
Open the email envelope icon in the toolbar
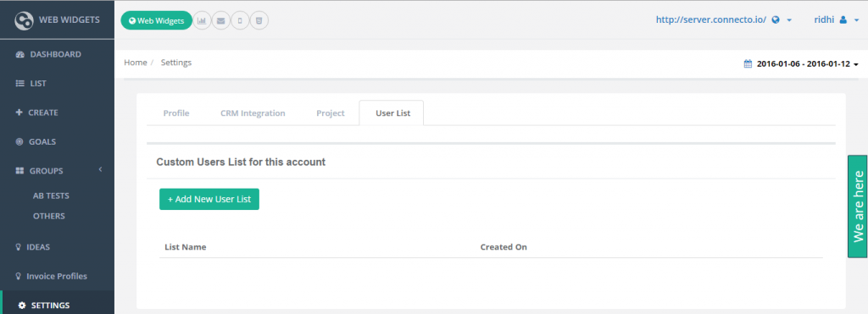(x=221, y=21)
